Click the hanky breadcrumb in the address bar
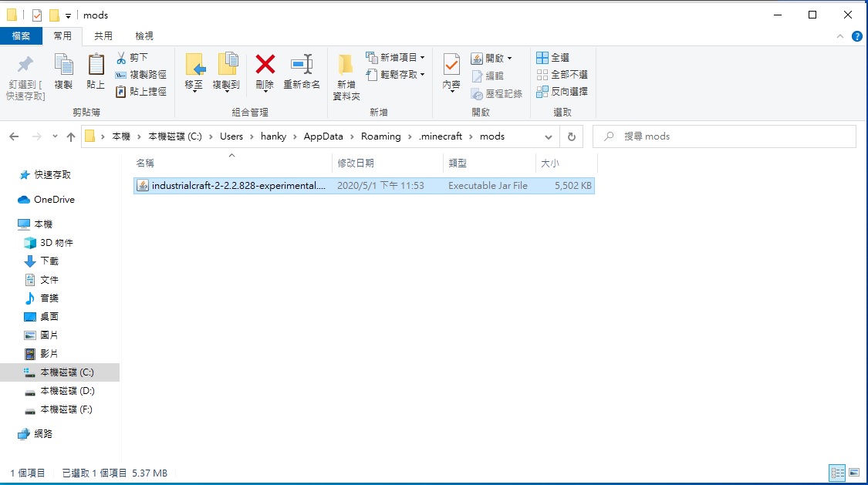The width and height of the screenshot is (868, 485). (273, 136)
